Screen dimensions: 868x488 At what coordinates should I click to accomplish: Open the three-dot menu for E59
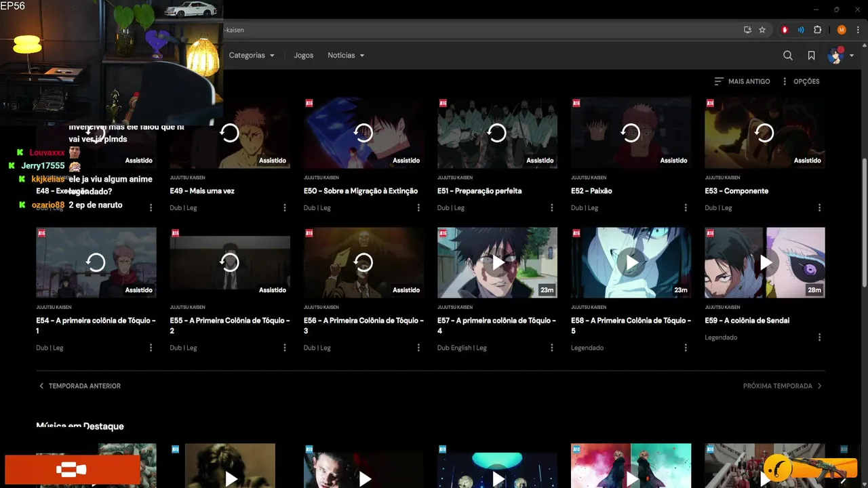[x=819, y=338]
